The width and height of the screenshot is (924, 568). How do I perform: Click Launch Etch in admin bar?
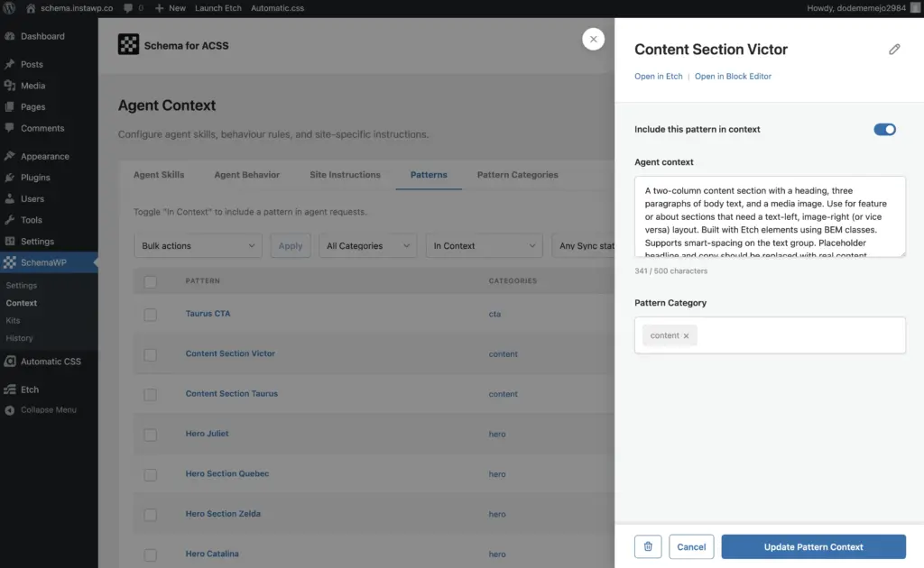(x=218, y=8)
